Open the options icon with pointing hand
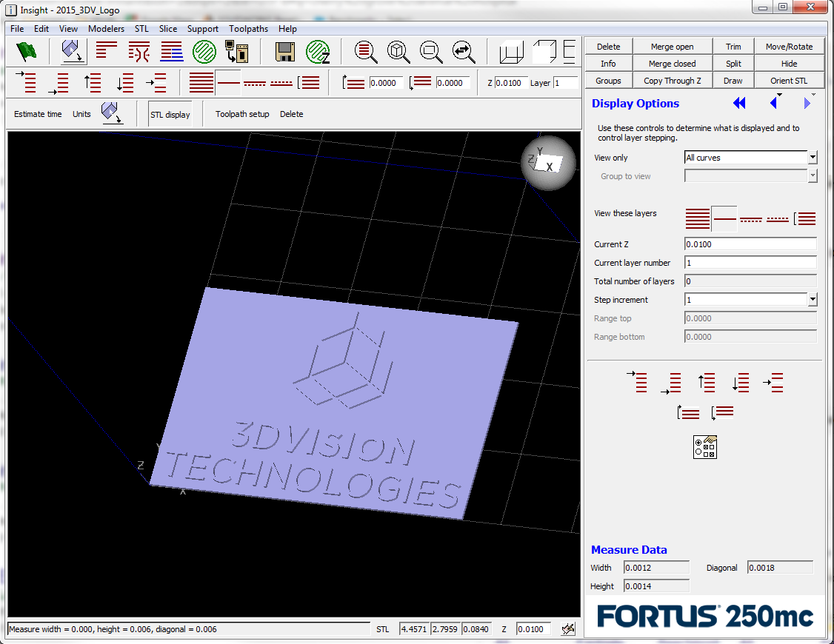 click(705, 447)
